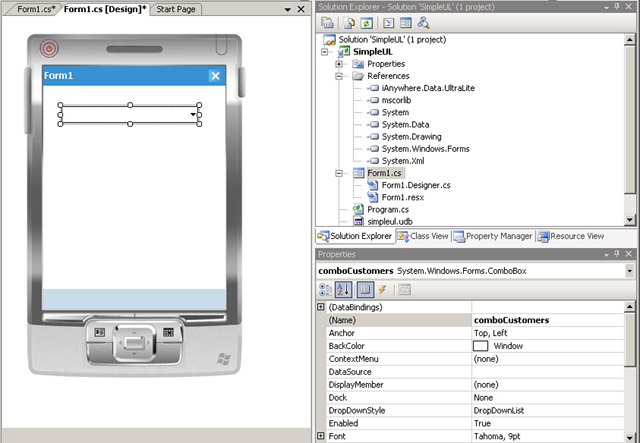Screen dimensions: 640x443
Task: Switch Properties grid to Categorized view
Action: click(325, 289)
